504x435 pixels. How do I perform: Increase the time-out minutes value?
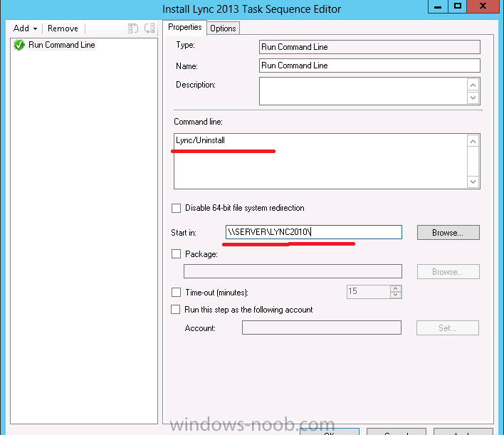click(396, 288)
